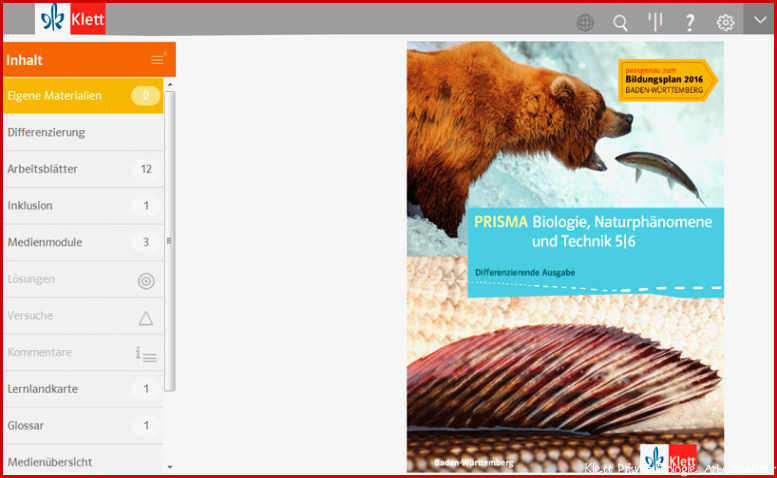Click the Arbeitsblätter count badge 12

[x=146, y=169]
